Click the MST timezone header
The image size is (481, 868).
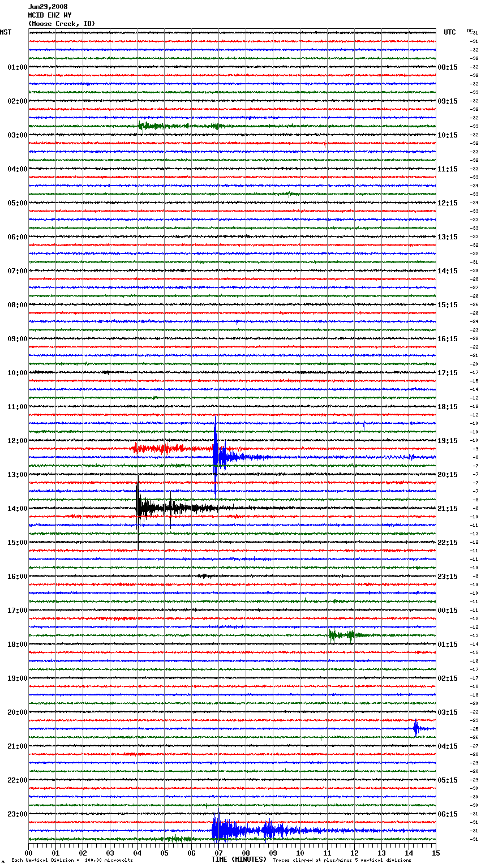pos(6,32)
